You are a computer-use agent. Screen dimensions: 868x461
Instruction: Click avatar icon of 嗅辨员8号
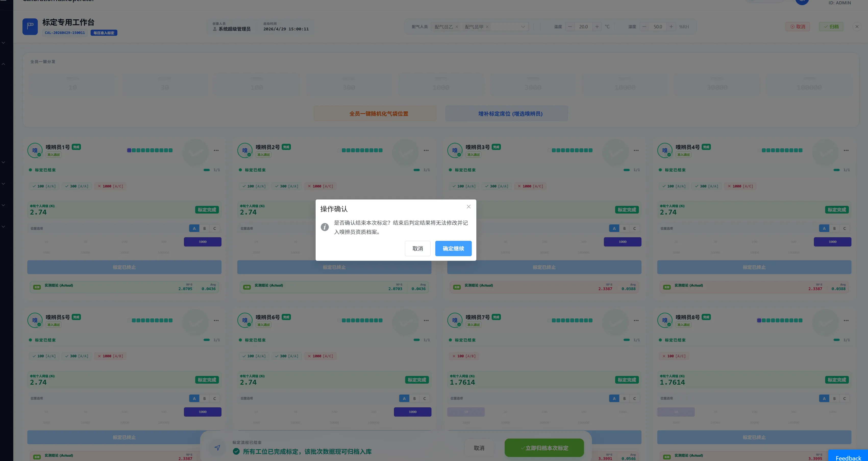coord(664,320)
